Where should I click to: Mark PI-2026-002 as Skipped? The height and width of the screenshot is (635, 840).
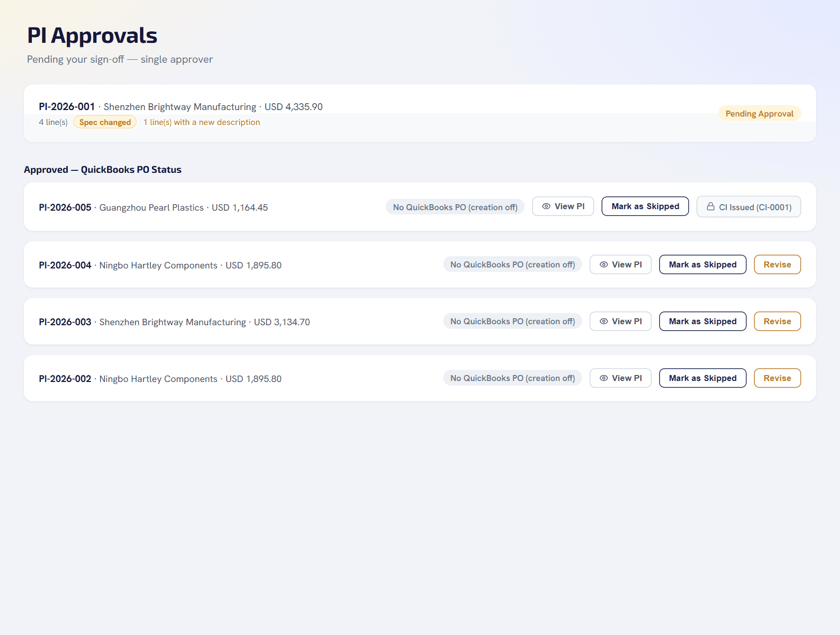tap(702, 378)
